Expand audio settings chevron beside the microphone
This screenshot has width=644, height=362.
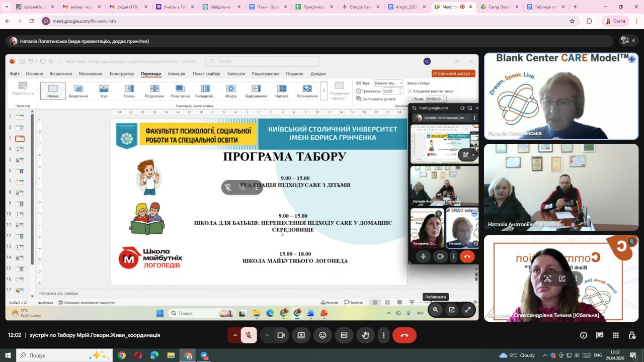(234, 335)
